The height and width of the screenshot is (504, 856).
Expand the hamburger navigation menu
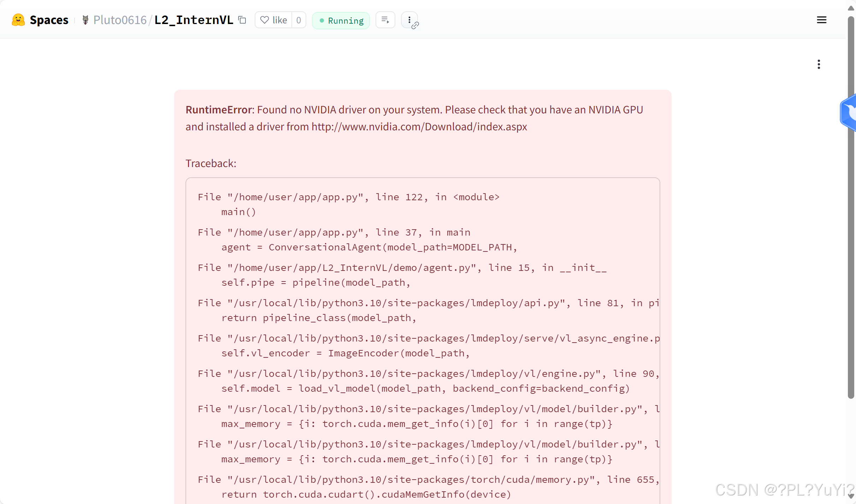(821, 20)
